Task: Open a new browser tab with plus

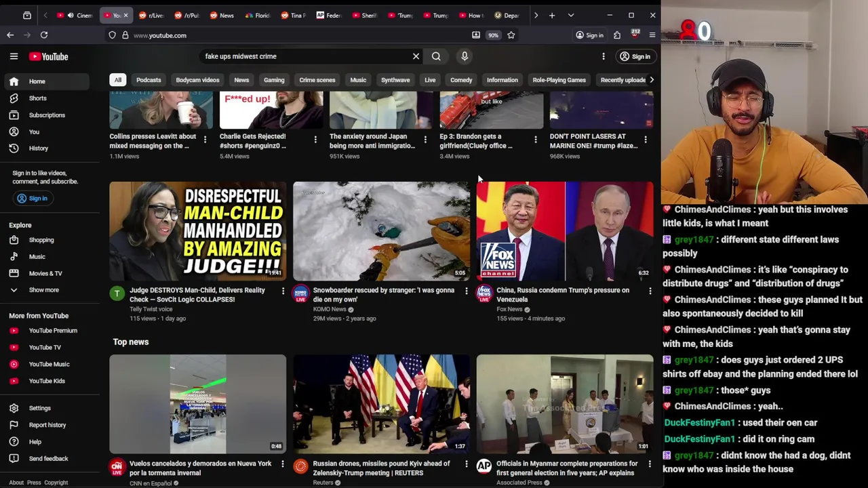Action: click(x=552, y=15)
